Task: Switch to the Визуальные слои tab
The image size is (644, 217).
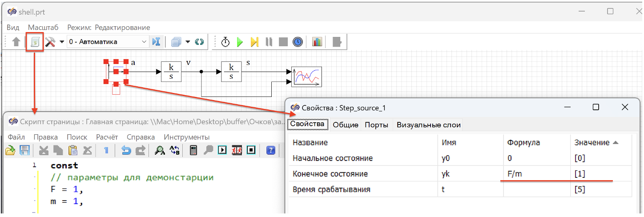Action: pyautogui.click(x=429, y=125)
